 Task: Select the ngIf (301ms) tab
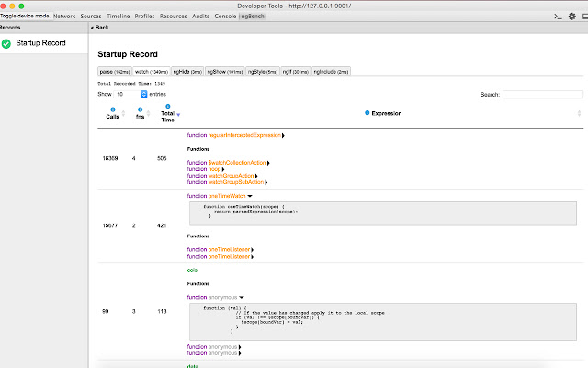(x=294, y=71)
